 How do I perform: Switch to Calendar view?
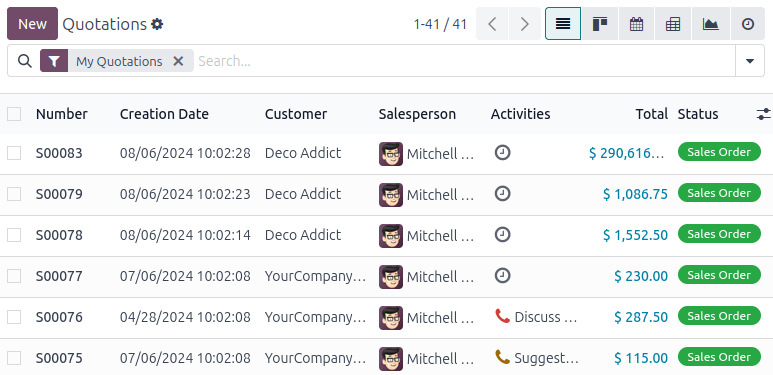click(x=636, y=24)
